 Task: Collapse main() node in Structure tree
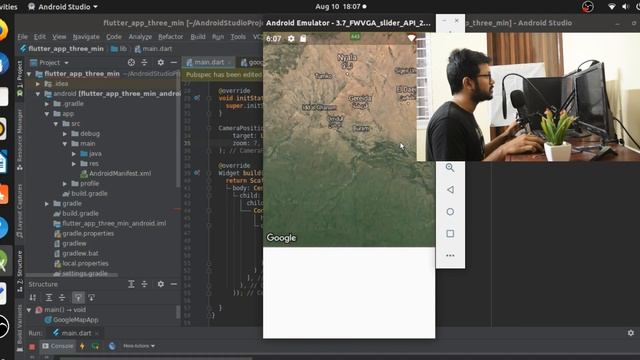coord(29,310)
